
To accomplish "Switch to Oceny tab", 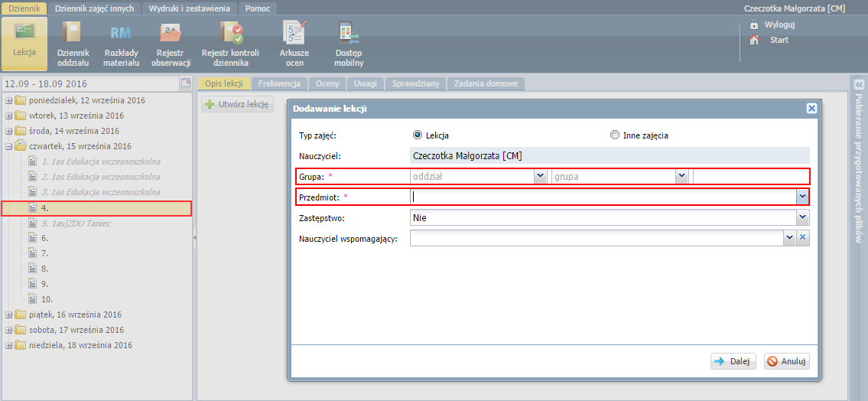I will 328,83.
